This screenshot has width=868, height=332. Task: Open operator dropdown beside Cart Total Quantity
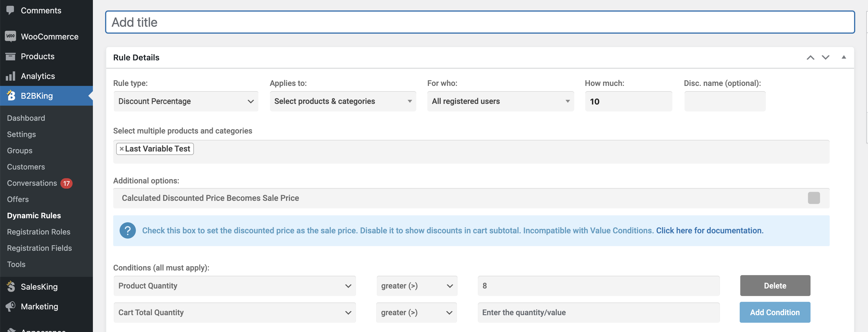(417, 312)
